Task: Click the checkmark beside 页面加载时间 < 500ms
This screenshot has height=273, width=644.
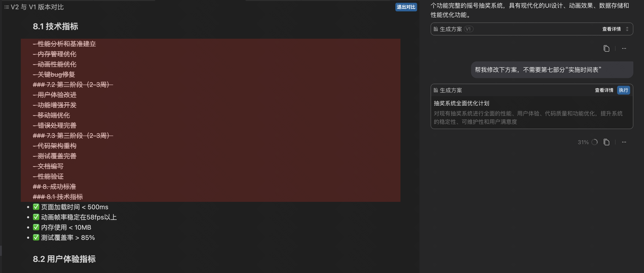Action: [36, 207]
